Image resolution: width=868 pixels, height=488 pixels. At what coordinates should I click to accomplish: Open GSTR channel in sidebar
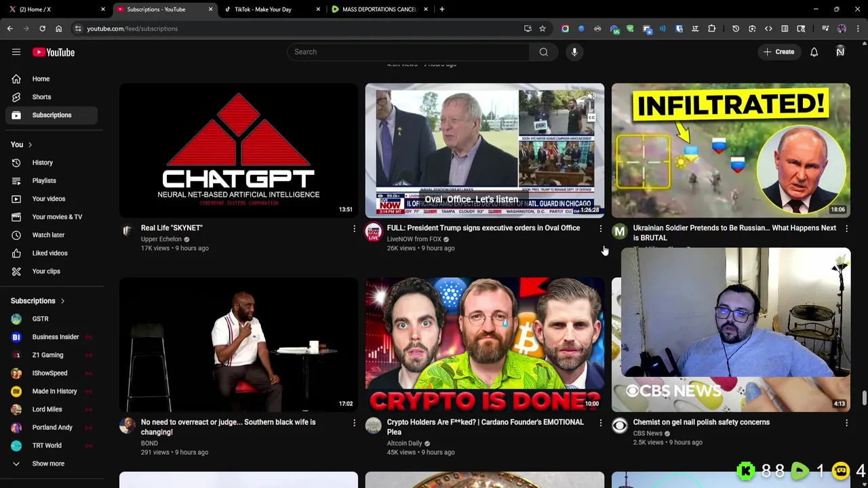[52, 319]
